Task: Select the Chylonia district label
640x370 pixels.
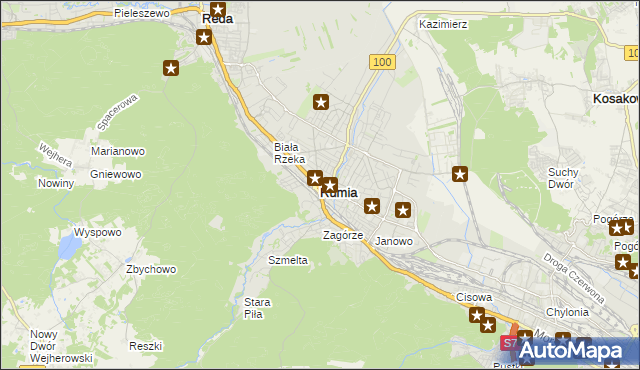Action: 567,312
